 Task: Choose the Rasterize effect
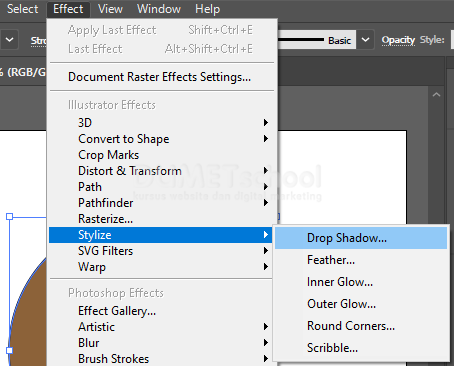tap(162, 219)
